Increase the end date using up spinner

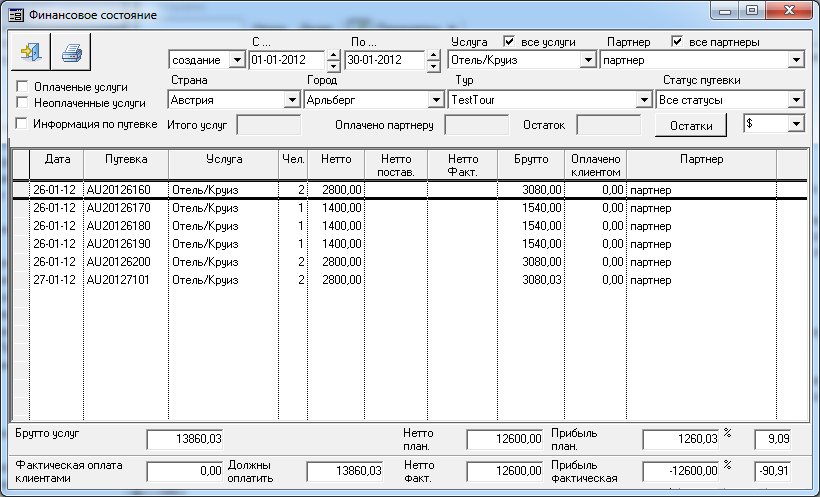(x=433, y=55)
